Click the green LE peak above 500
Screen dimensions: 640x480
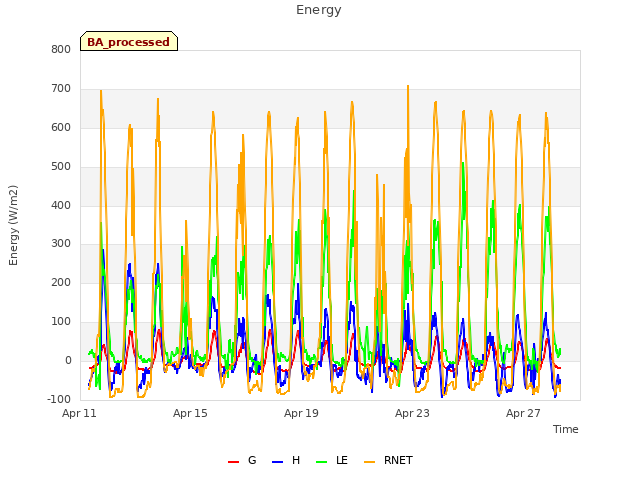[x=463, y=163]
